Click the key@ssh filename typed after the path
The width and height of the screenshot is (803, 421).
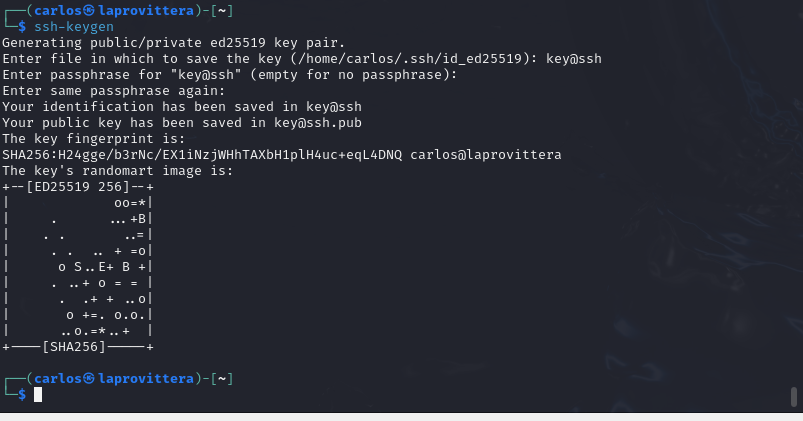pyautogui.click(x=574, y=59)
